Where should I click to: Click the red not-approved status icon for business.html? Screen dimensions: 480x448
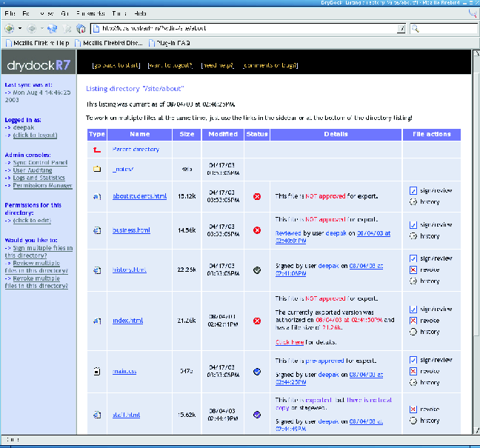[257, 230]
